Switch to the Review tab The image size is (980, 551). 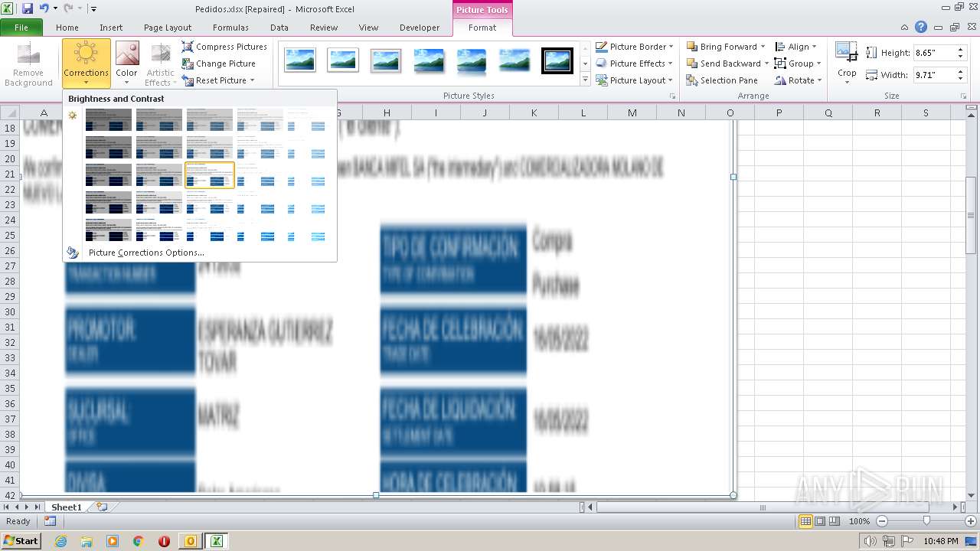(324, 28)
